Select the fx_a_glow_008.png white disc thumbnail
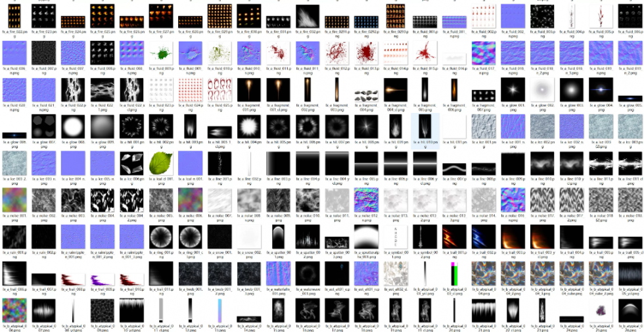 [x=73, y=126]
